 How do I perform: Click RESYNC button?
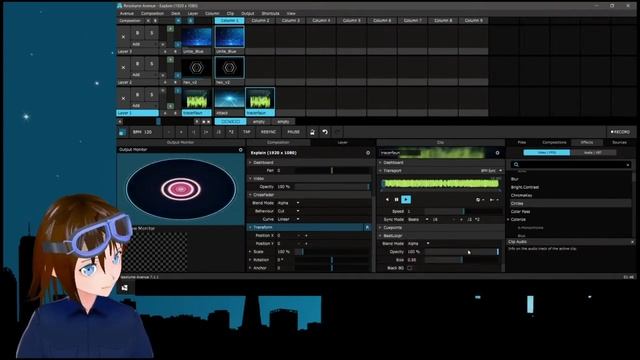(x=268, y=132)
